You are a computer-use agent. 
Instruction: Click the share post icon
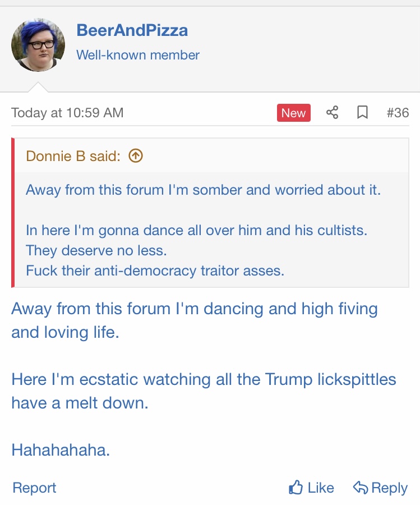click(x=333, y=113)
